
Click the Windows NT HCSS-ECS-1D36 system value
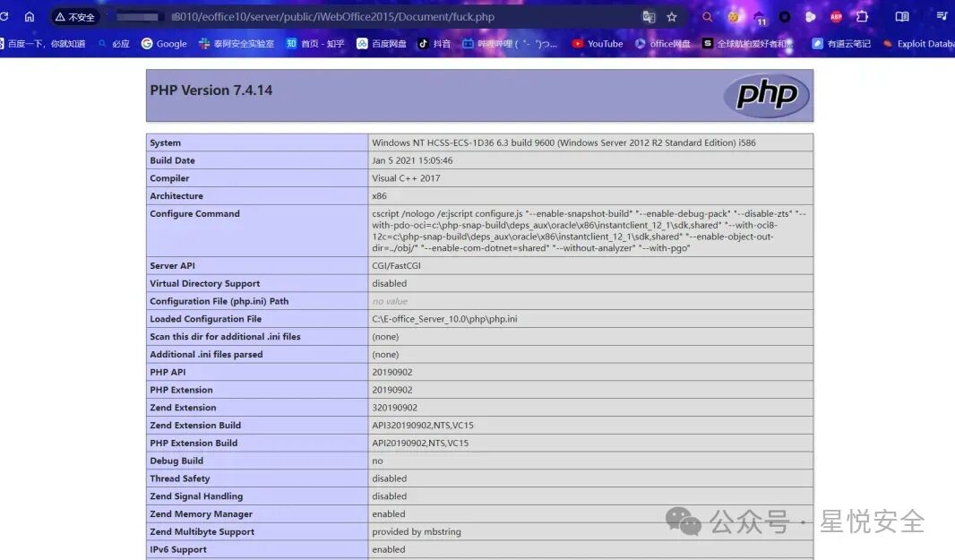click(564, 142)
